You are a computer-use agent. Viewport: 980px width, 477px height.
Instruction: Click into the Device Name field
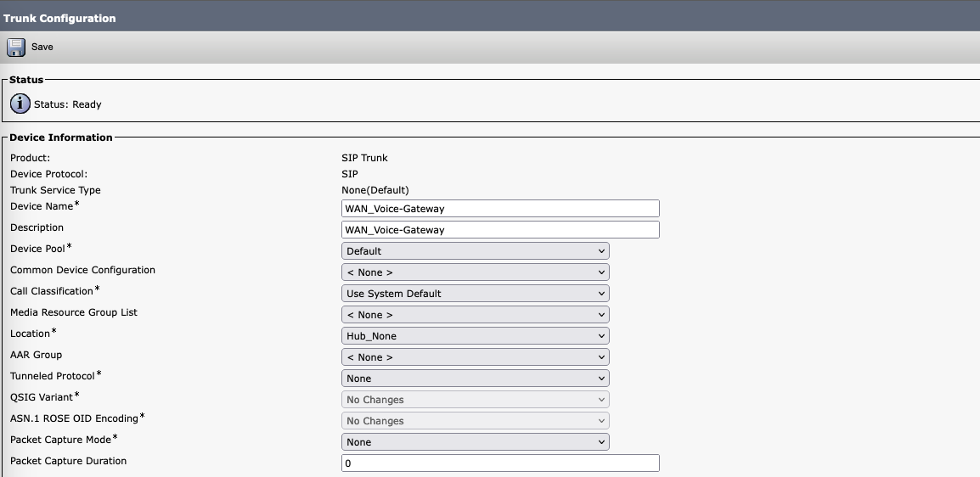[x=500, y=209]
